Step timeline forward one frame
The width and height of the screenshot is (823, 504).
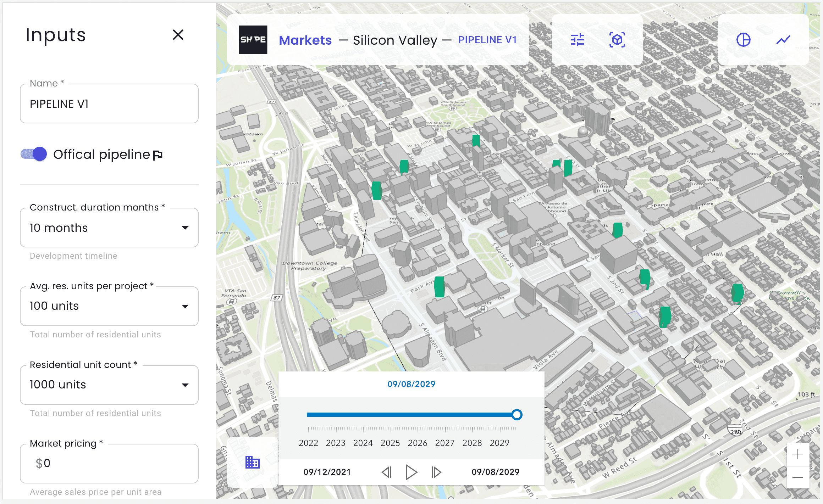436,472
